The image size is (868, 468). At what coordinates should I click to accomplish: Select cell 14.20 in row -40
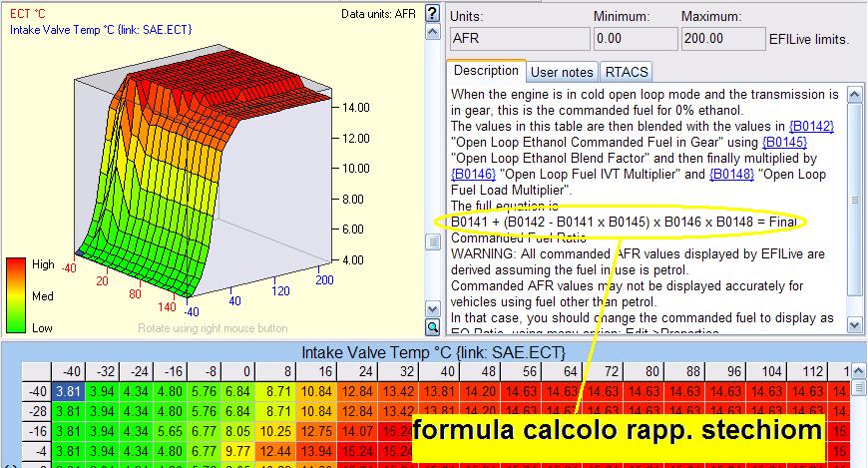480,391
